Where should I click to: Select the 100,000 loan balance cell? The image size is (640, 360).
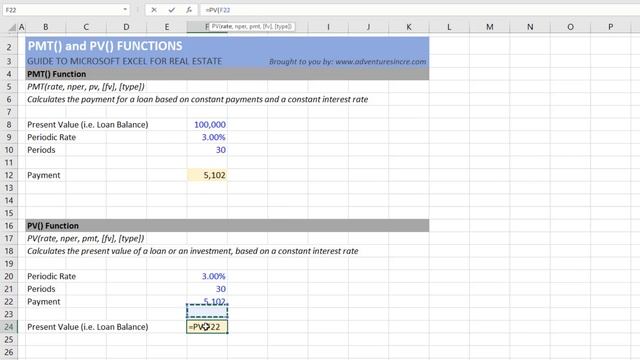(207, 124)
